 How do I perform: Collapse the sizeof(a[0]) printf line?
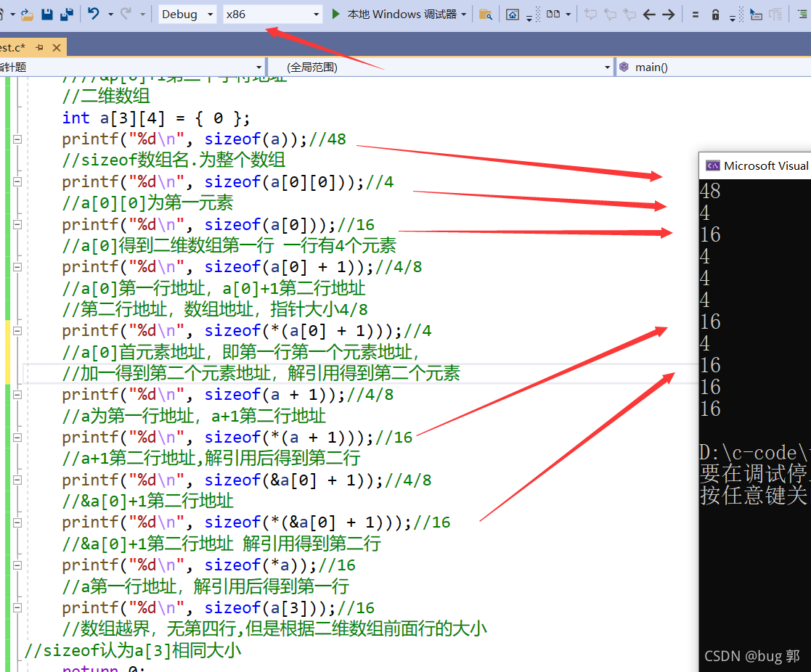click(x=17, y=224)
